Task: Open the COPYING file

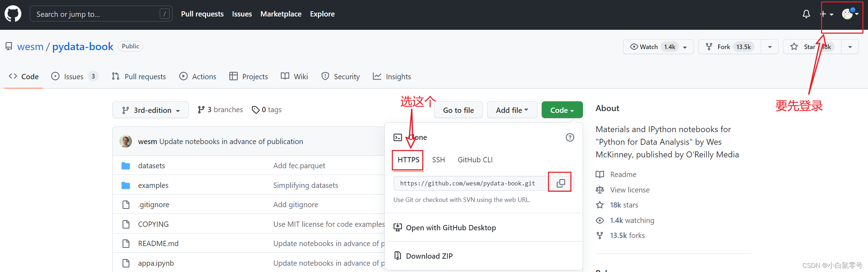Action: pyautogui.click(x=153, y=224)
